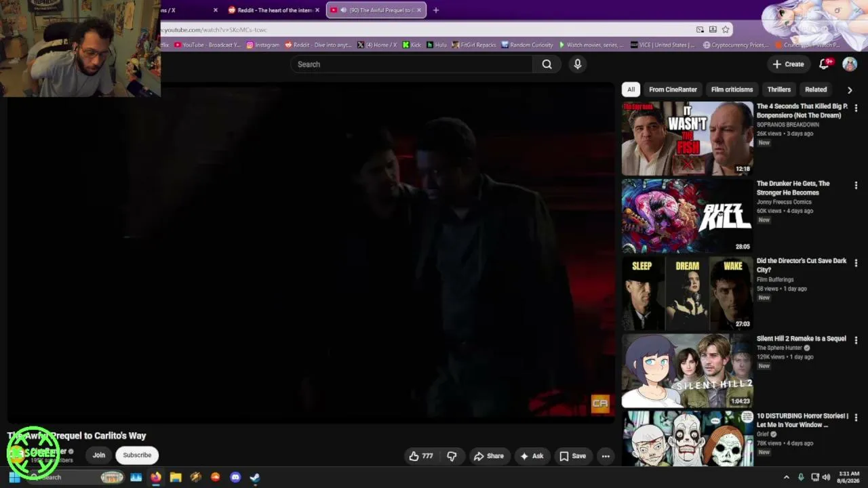Save the video to a playlist
This screenshot has width=868, height=488.
point(572,456)
